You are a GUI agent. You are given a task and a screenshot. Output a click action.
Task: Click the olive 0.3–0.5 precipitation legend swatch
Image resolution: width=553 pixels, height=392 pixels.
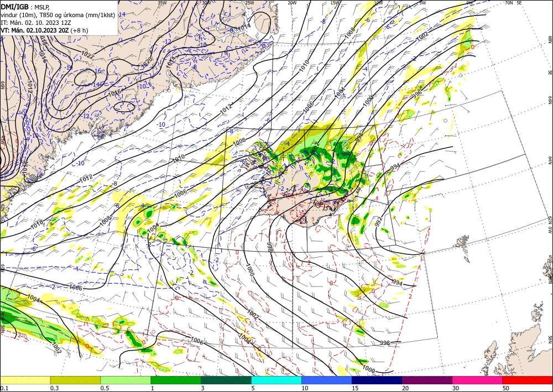75,380
